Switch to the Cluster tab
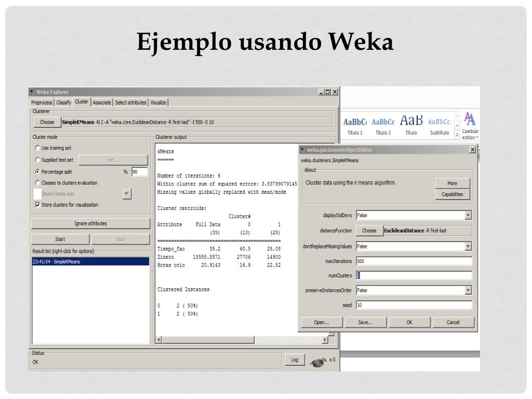Screen dimensions: 532x399 (82, 102)
